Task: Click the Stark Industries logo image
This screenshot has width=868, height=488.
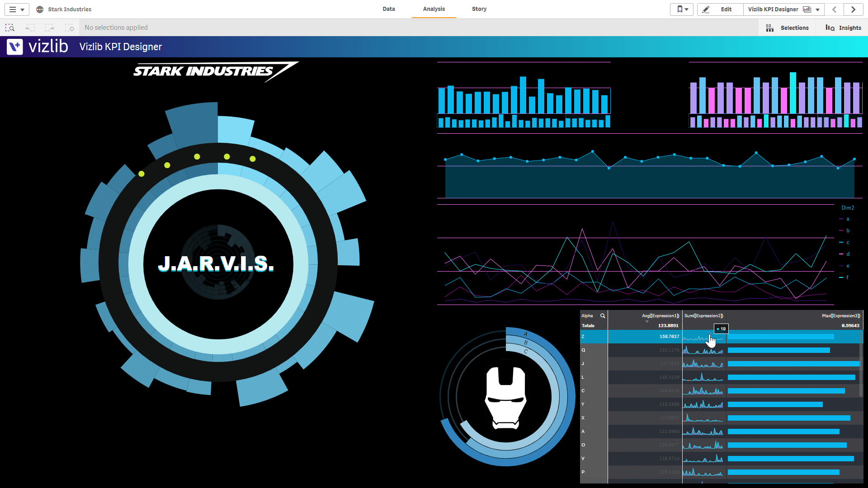Action: pyautogui.click(x=216, y=71)
